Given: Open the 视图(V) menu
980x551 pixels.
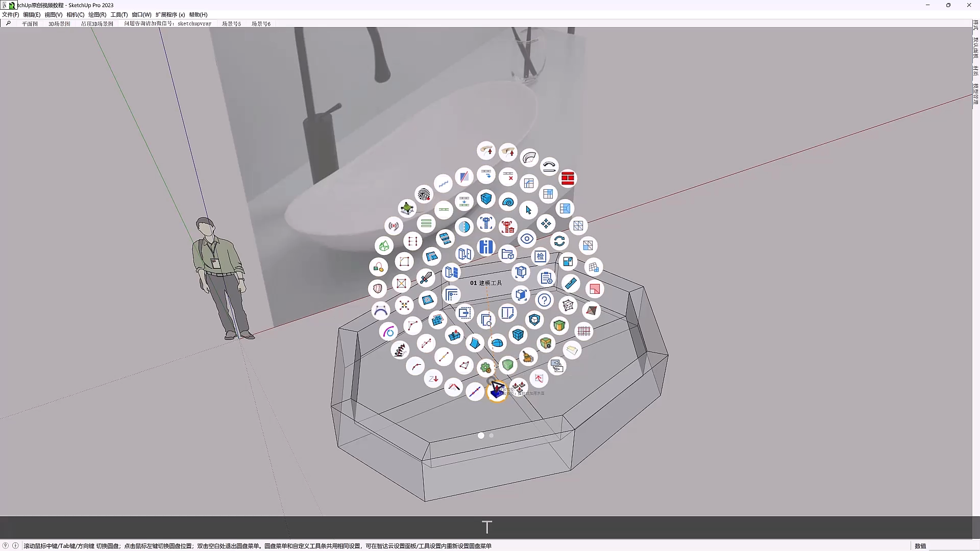Looking at the screenshot, I should pos(54,15).
